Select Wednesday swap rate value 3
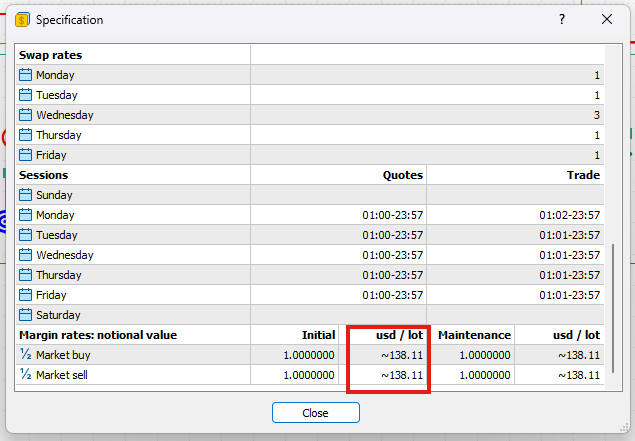Viewport: 635px width, 441px height. pos(597,115)
